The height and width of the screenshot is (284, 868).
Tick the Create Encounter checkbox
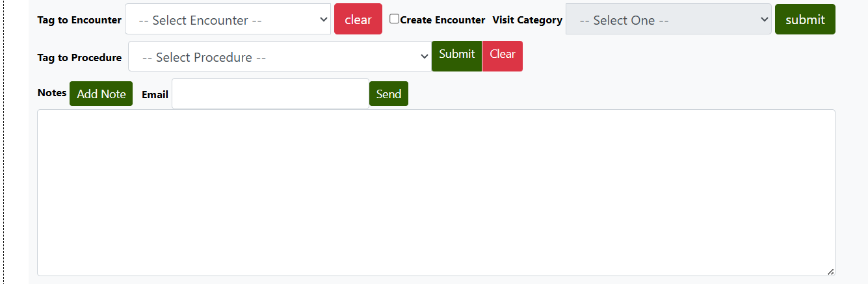point(394,19)
